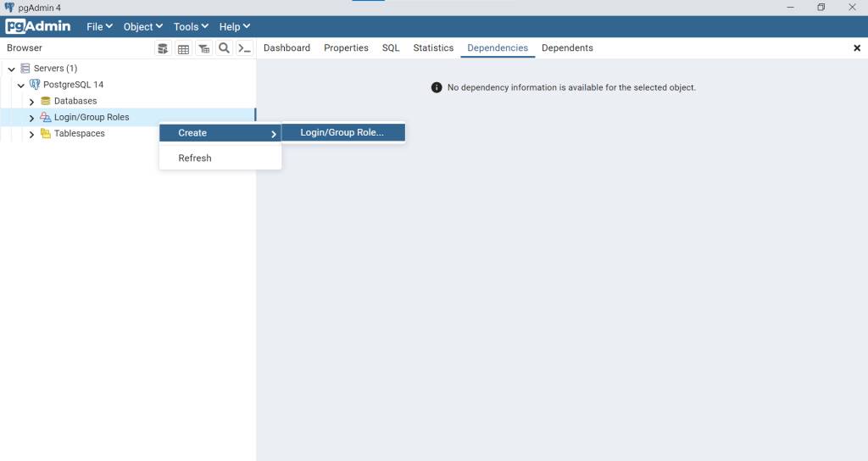Select the Tablespaces tree label

tap(79, 133)
